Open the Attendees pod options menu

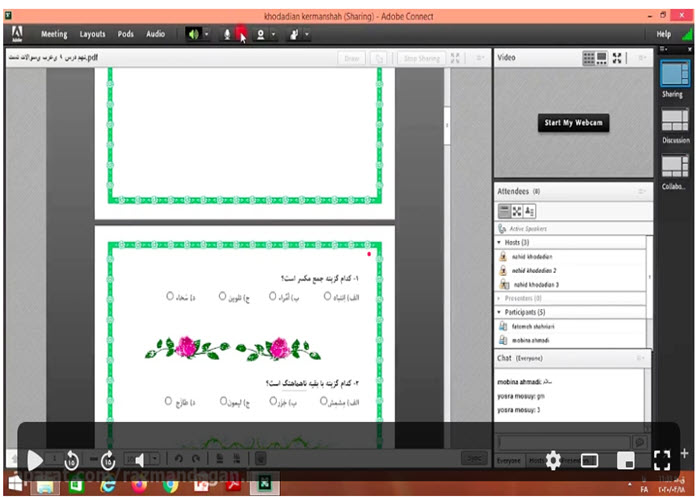pyautogui.click(x=642, y=191)
